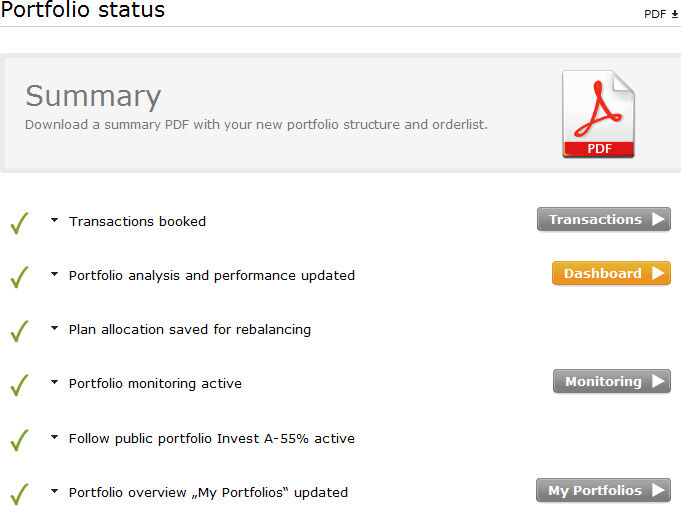Click checkmark next to Portfolio analysis row
Image resolution: width=681 pixels, height=506 pixels.
pos(19,276)
